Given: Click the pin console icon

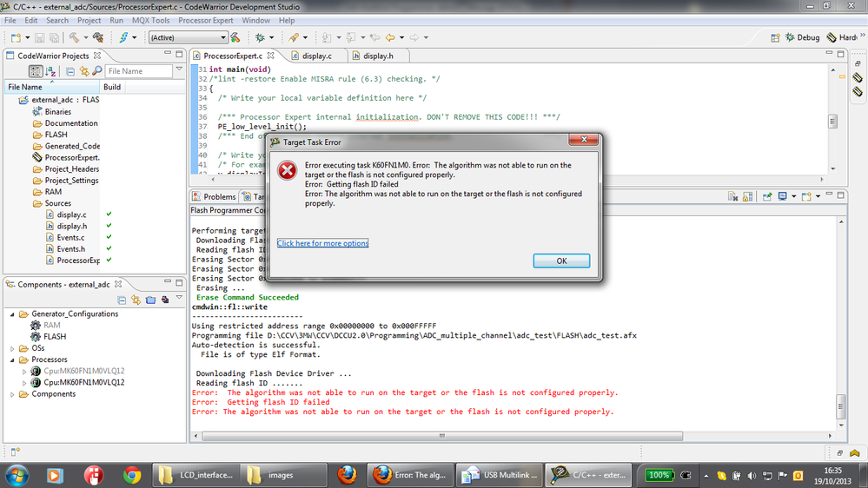Looking at the screenshot, I should point(767,196).
